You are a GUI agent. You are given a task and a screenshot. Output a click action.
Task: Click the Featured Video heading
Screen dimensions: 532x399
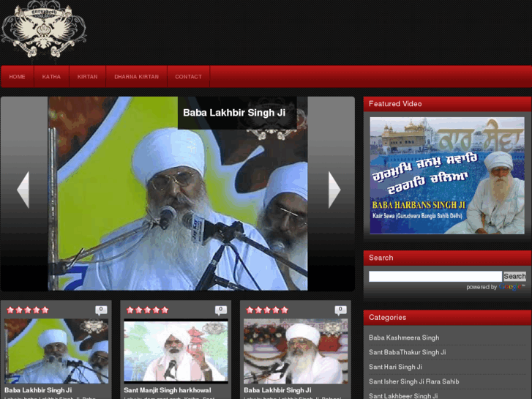click(395, 104)
